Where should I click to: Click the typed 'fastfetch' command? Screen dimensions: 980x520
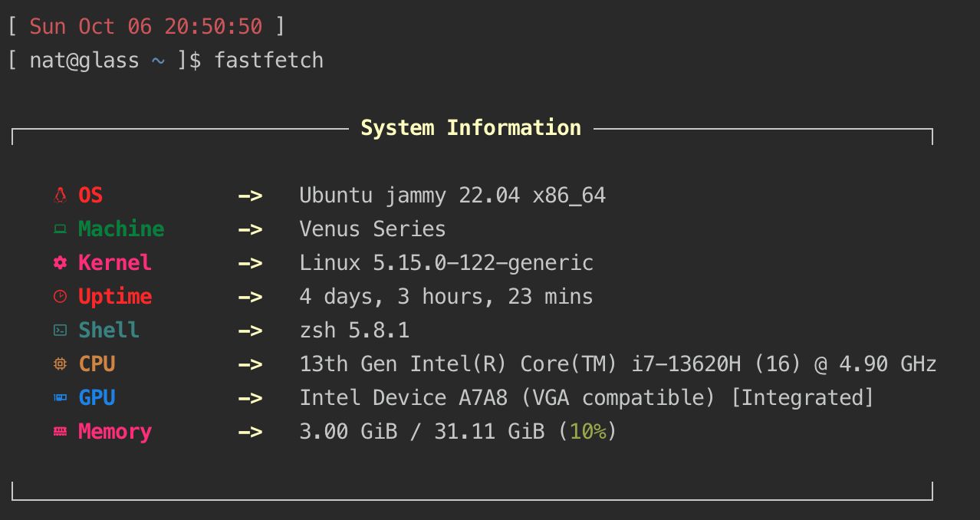268,61
